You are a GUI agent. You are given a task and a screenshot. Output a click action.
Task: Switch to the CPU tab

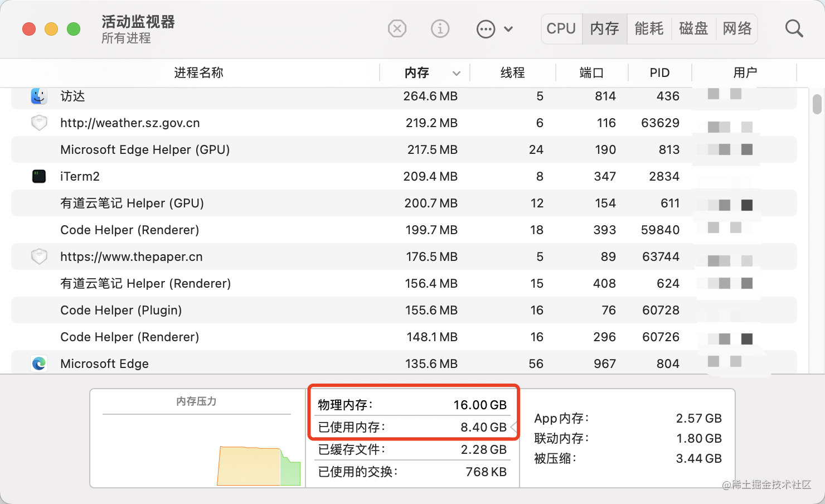pos(561,28)
